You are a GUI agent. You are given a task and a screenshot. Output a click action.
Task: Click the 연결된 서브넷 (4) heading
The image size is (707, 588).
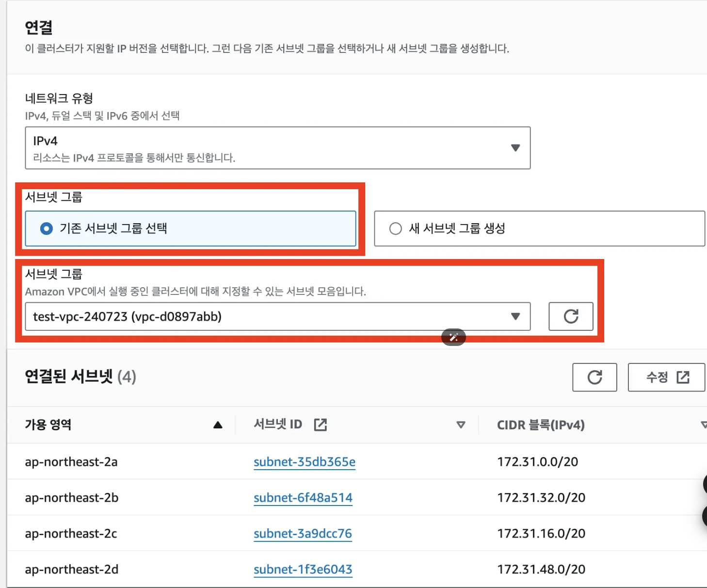80,376
